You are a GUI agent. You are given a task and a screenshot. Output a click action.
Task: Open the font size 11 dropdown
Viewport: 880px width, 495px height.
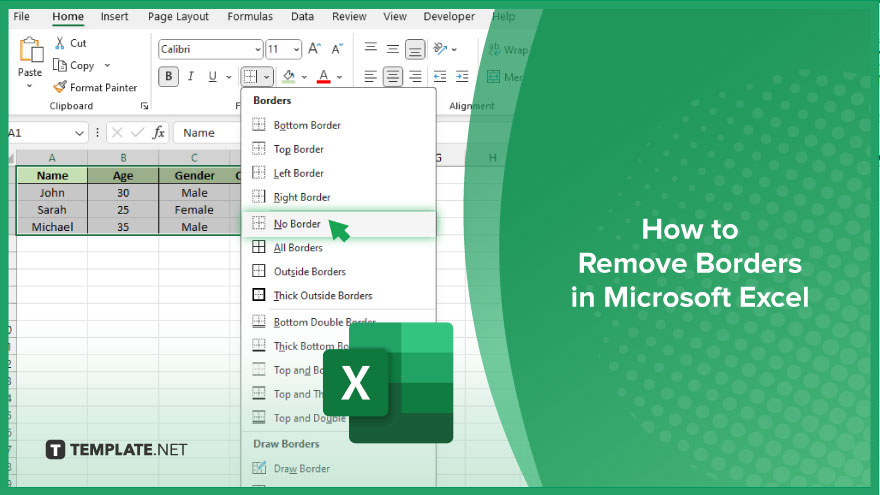coord(296,49)
